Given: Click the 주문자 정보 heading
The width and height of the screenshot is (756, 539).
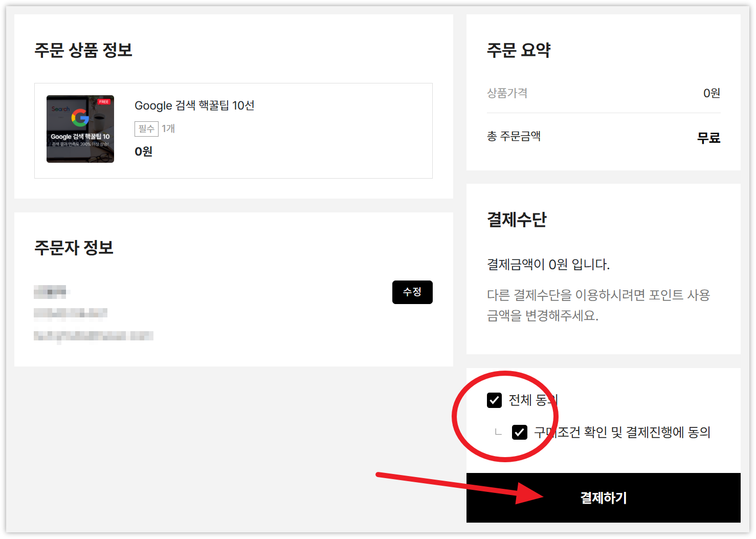Looking at the screenshot, I should click(x=74, y=248).
